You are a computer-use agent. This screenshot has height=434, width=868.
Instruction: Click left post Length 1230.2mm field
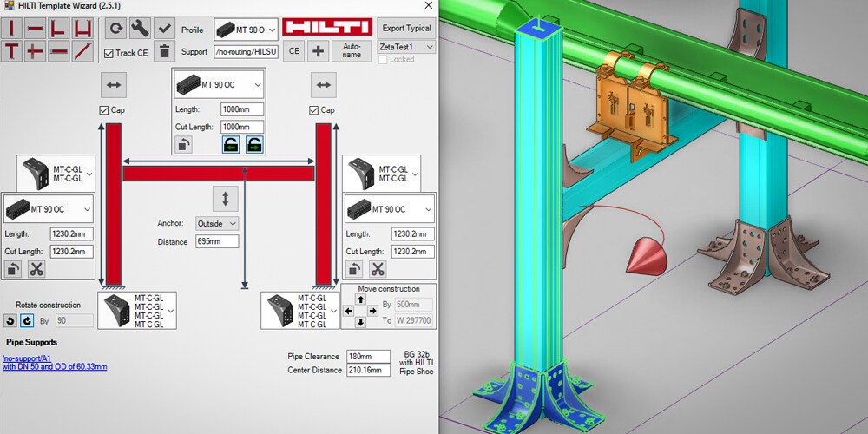[x=71, y=234]
